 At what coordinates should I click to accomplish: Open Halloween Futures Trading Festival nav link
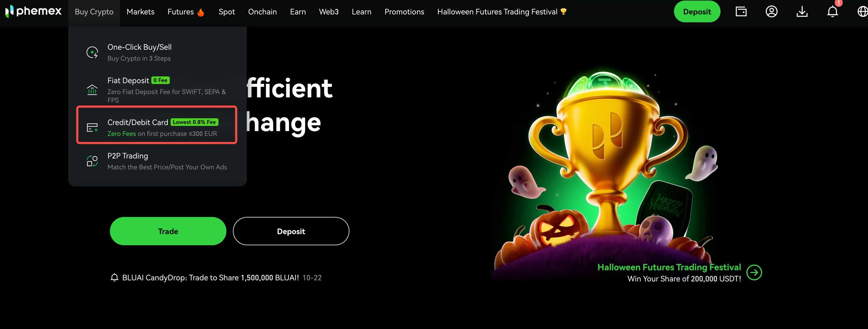(502, 12)
